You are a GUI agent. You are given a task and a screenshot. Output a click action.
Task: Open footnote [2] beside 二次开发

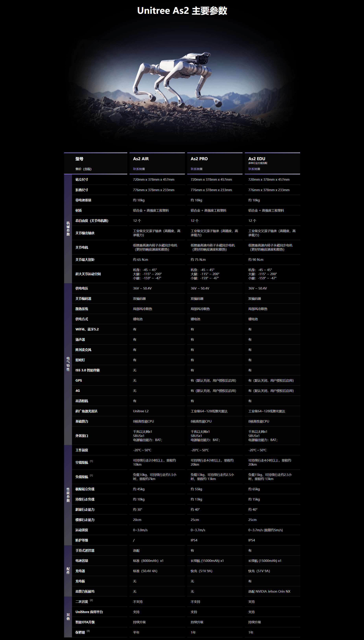(x=91, y=600)
